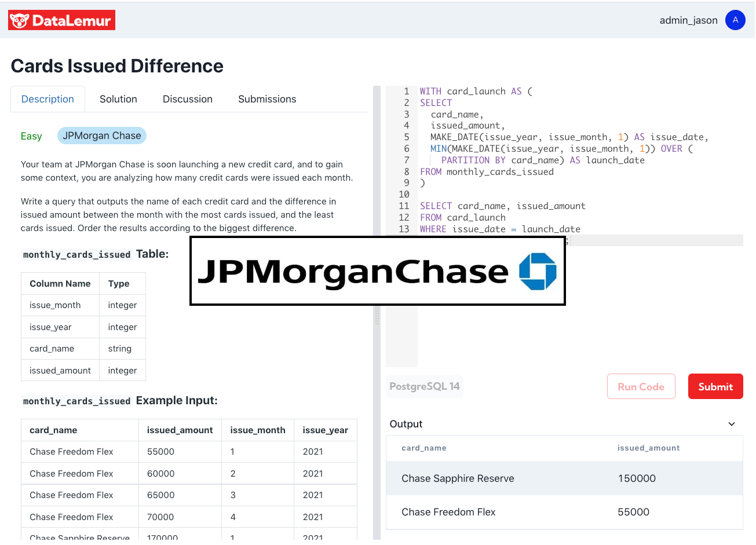Select the Chase Freedom Flex output row
Image resolution: width=756 pixels, height=545 pixels.
(x=564, y=512)
